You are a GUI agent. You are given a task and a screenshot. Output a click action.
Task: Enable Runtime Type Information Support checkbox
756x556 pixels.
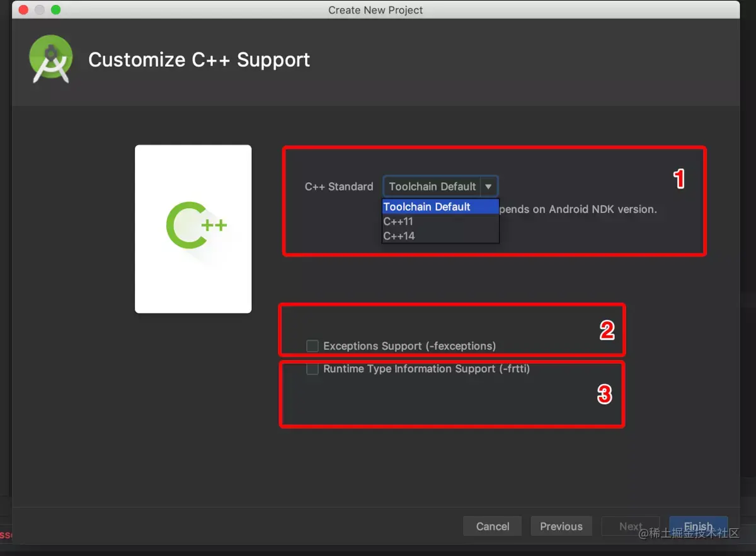(312, 369)
